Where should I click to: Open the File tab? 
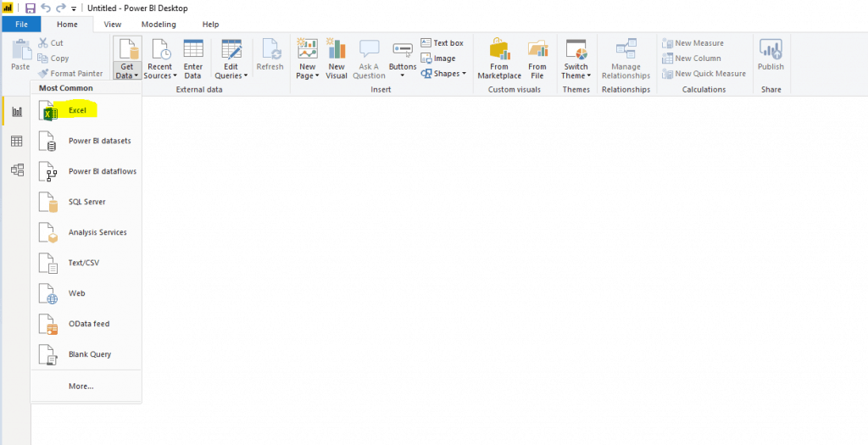21,25
